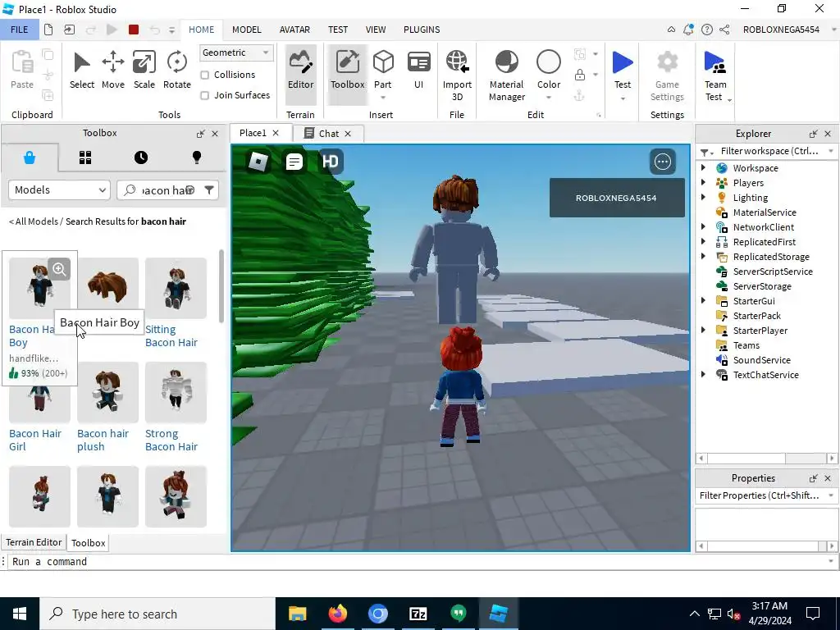Open the help question mark icon
840x630 pixels.
[707, 30]
